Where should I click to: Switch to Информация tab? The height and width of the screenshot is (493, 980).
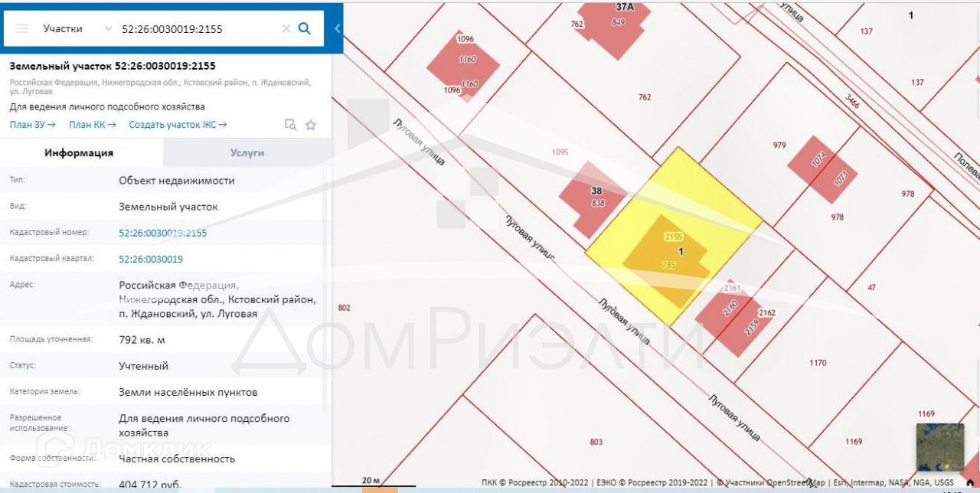click(x=79, y=152)
